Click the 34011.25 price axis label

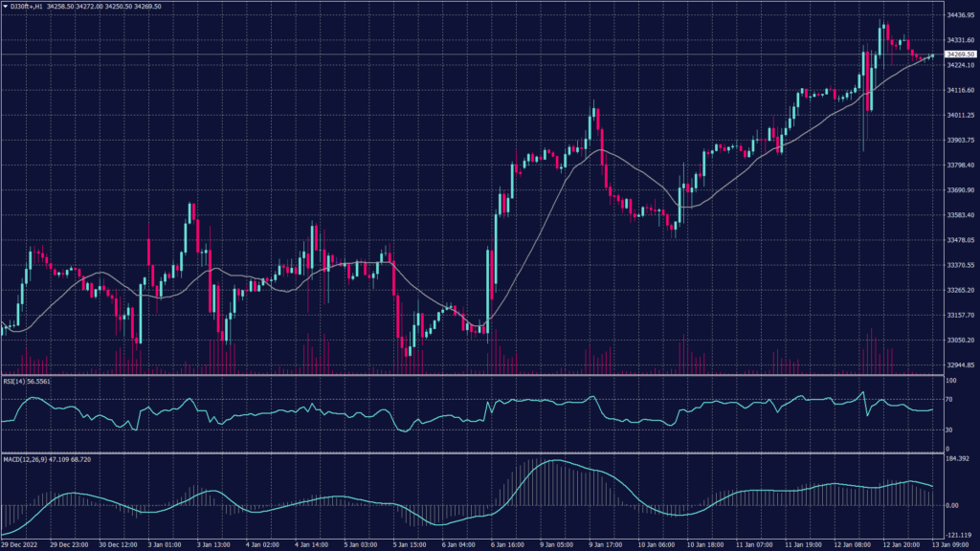tap(959, 115)
